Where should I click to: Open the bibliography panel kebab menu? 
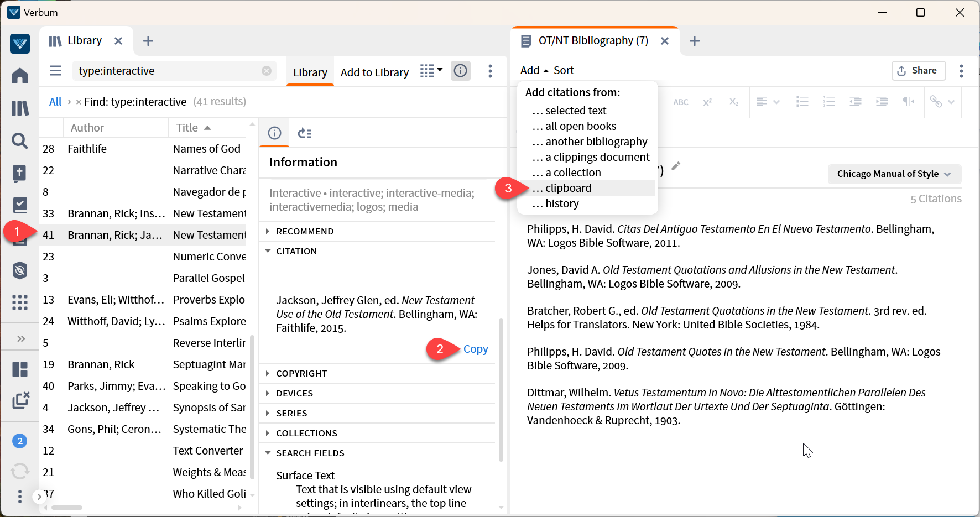(x=961, y=71)
